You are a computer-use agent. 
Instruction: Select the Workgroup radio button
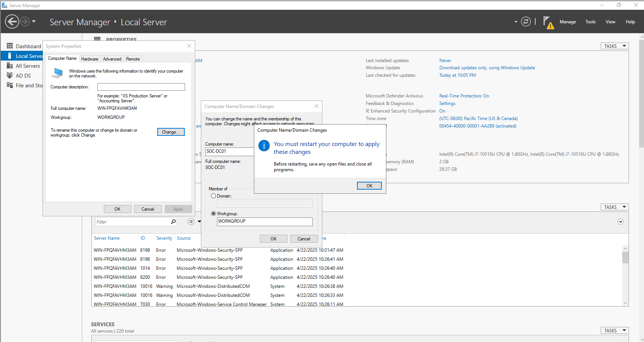(x=214, y=214)
